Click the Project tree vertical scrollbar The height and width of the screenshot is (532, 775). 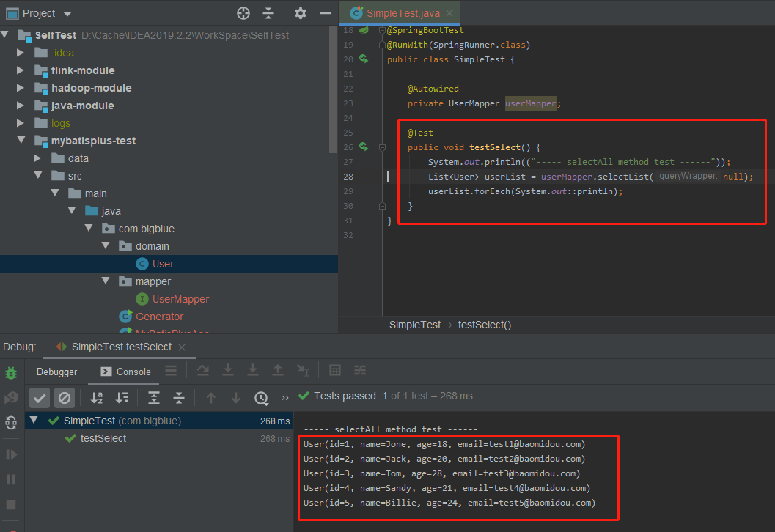click(x=333, y=89)
